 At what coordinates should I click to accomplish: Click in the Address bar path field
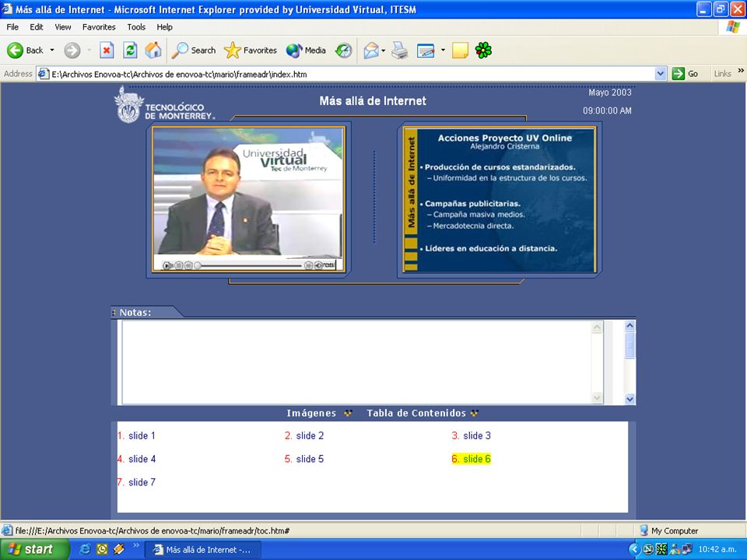click(352, 74)
